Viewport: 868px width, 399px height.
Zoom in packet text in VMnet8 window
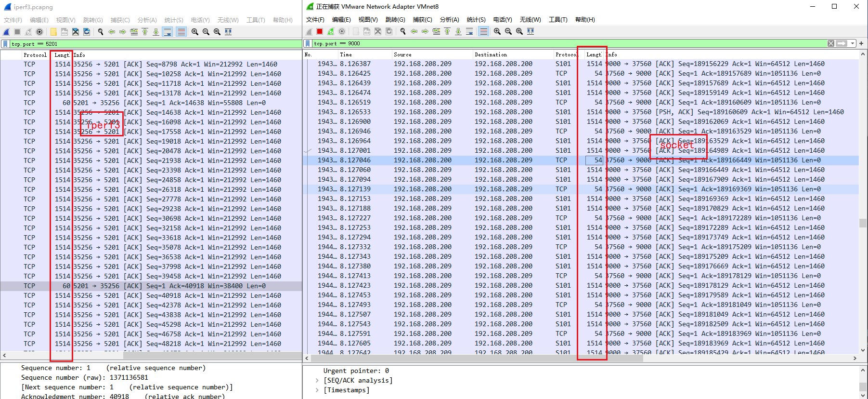pyautogui.click(x=497, y=31)
